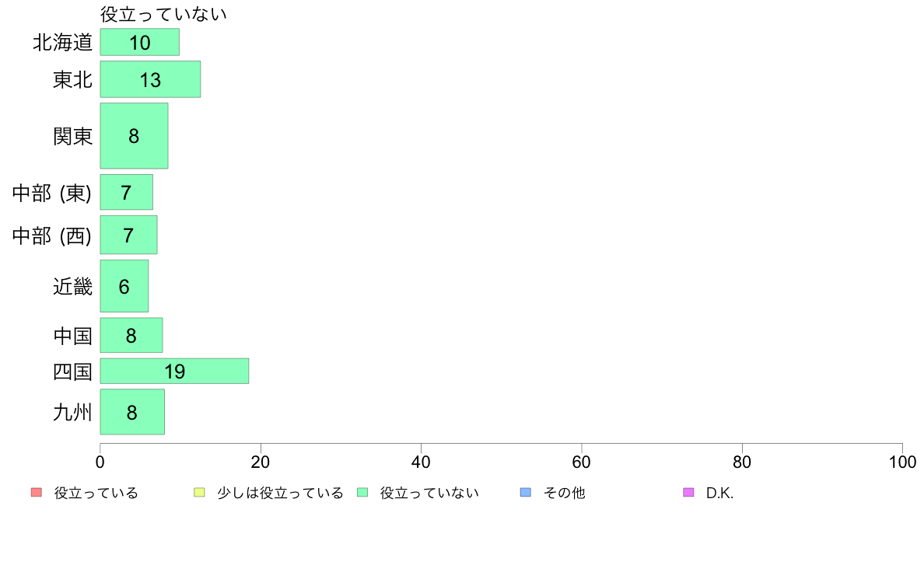Select the 中部 (西) bar showing 7
The width and height of the screenshot is (924, 572).
[x=128, y=235]
